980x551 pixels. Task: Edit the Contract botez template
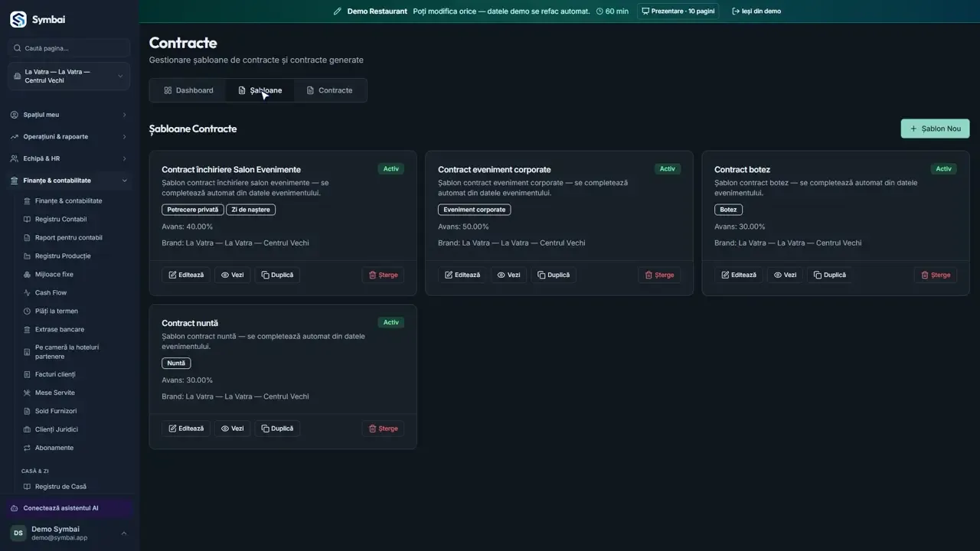tap(739, 275)
